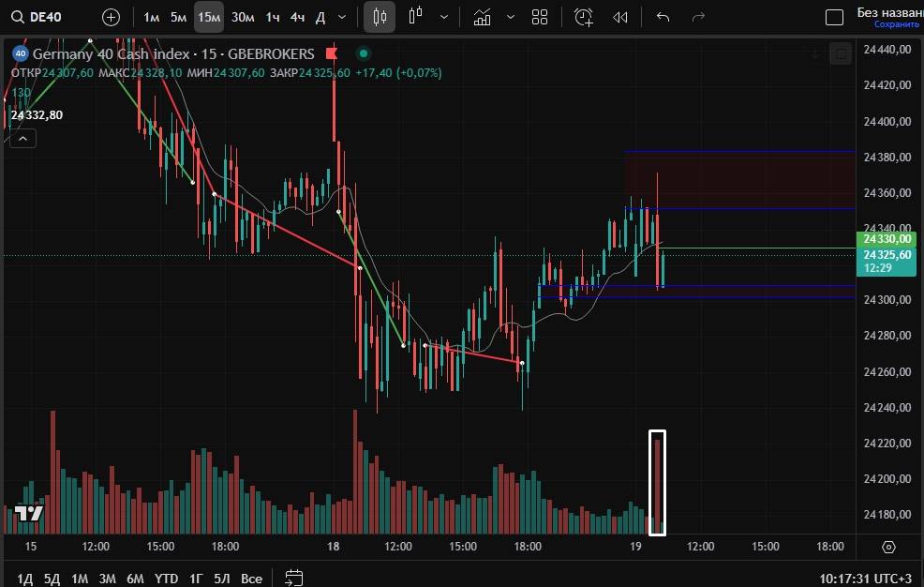The width and height of the screenshot is (924, 587).
Task: Set the date range to YTD
Action: (x=167, y=578)
